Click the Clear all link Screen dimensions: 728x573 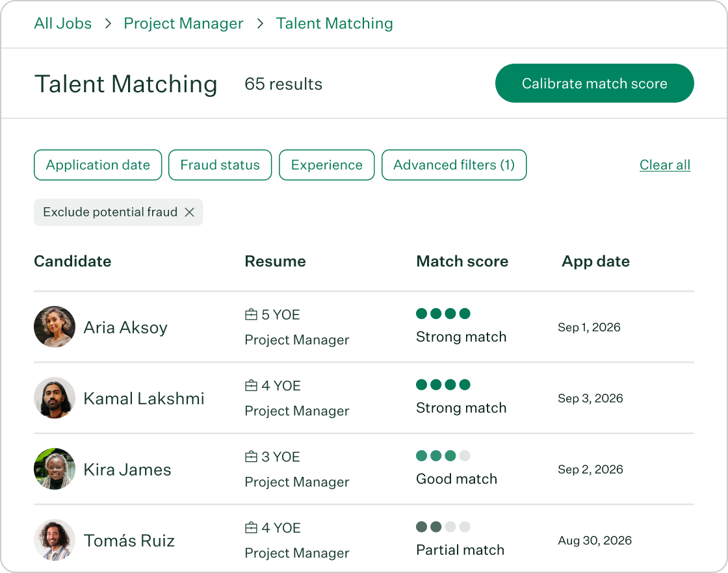click(665, 165)
